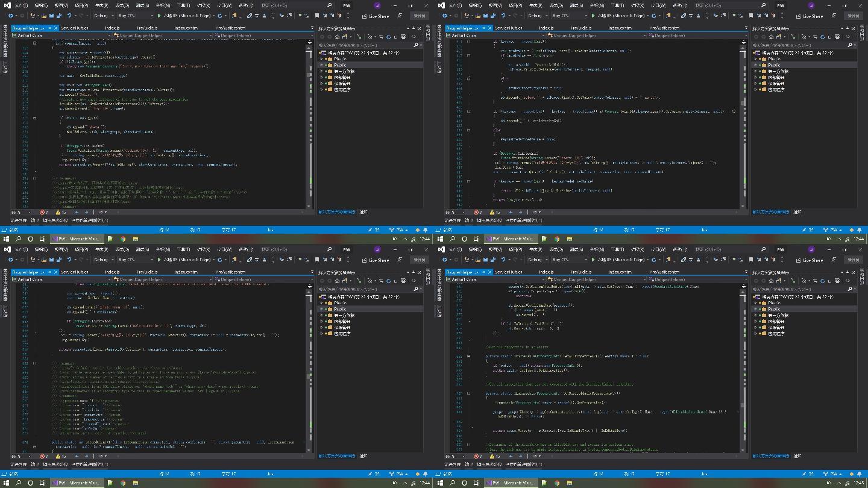
Task: Open ServiceHub.cs tab in top-left window
Action: click(x=75, y=28)
